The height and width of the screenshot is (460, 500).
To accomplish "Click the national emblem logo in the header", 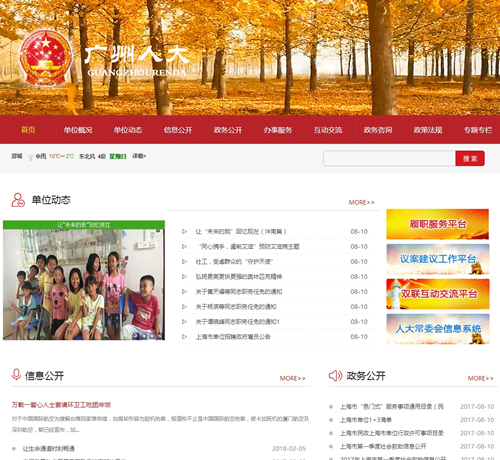I will [x=46, y=58].
